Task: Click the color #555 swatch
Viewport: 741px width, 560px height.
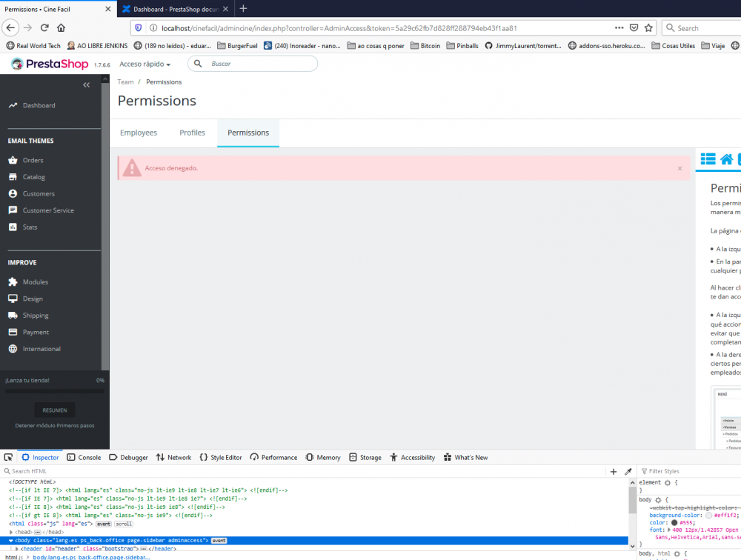Action: (674, 523)
